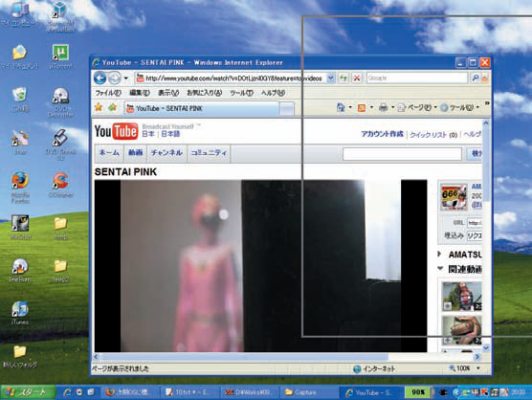The width and height of the screenshot is (532, 400).
Task: Open the 動画 tab on YouTube
Action: point(135,153)
